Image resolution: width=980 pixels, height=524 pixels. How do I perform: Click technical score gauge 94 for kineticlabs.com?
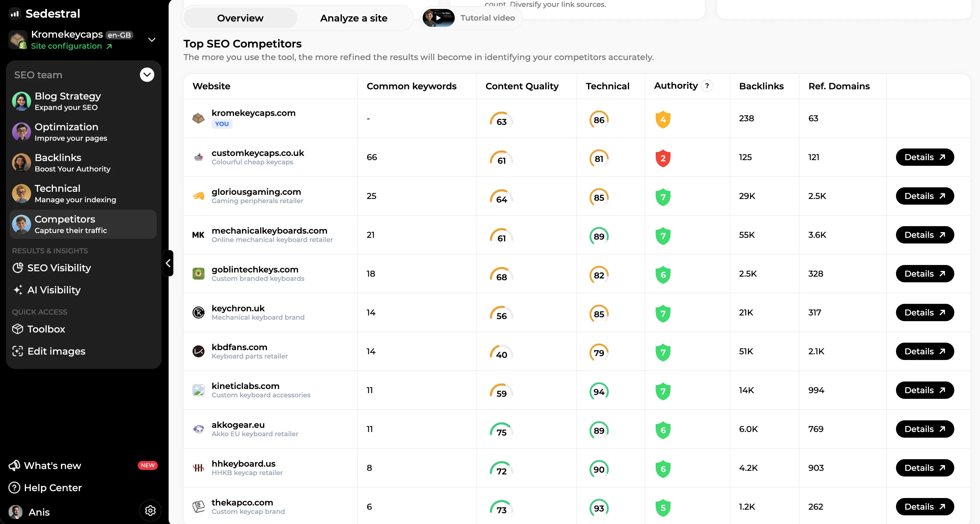[x=599, y=392]
